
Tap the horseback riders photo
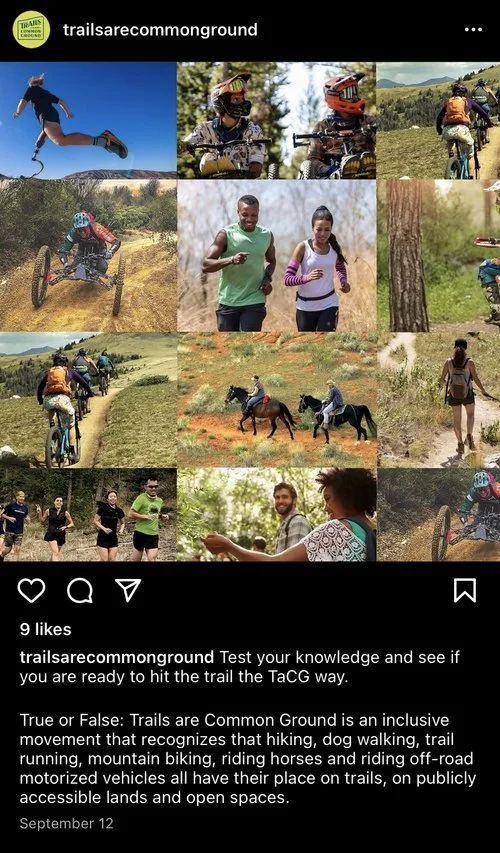[276, 400]
